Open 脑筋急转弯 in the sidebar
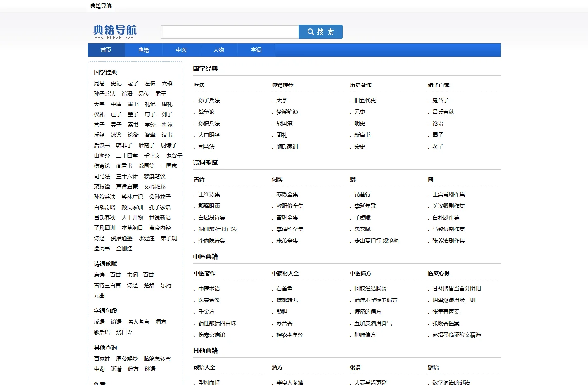Viewport: 588px width, 385px height. tap(157, 359)
